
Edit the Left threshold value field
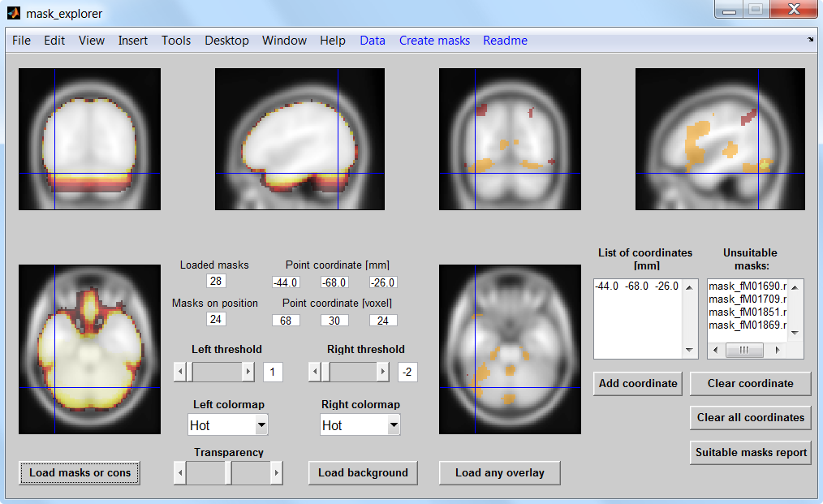(272, 371)
